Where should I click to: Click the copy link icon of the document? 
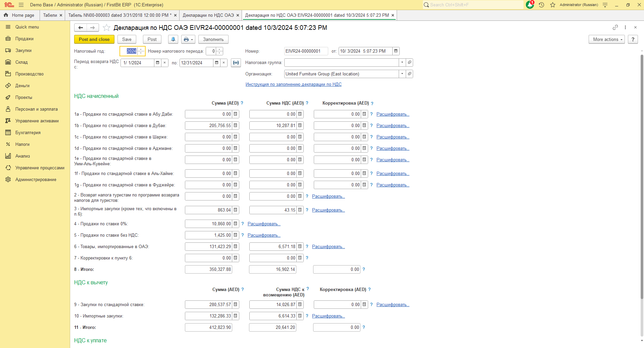click(615, 27)
